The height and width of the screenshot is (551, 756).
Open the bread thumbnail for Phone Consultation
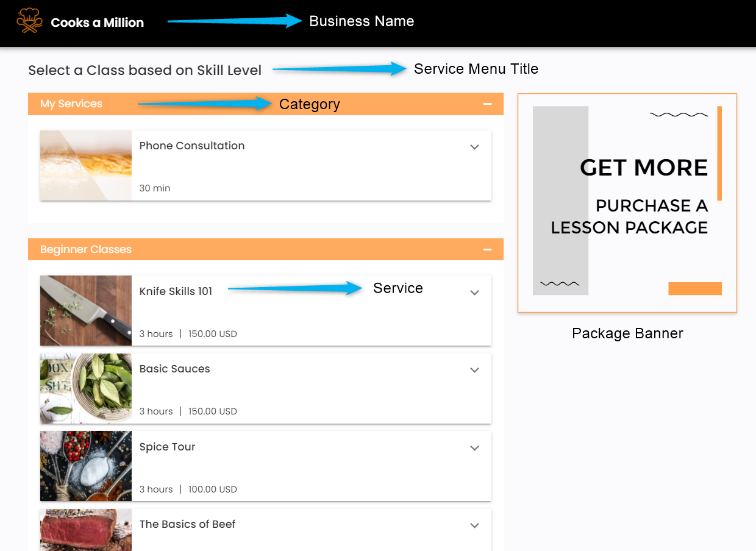pos(86,165)
